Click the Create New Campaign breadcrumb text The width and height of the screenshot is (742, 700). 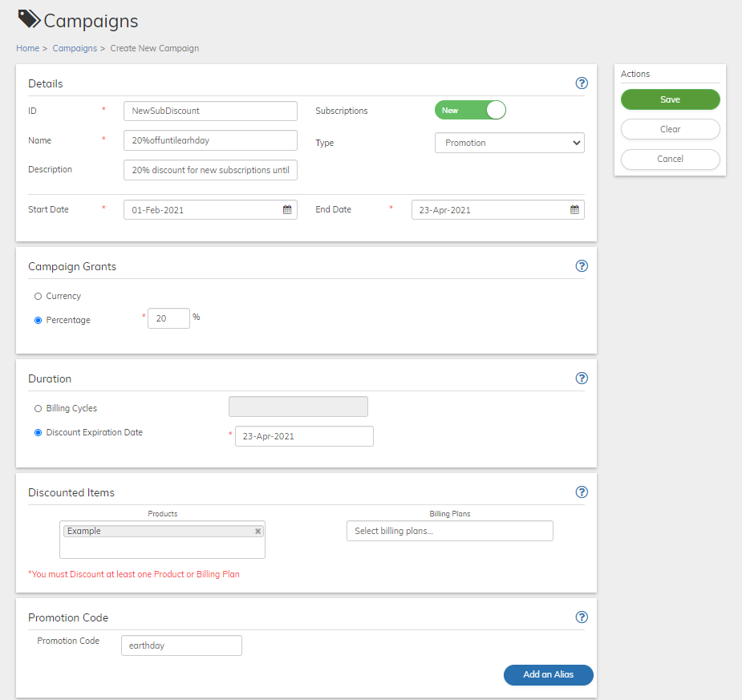coord(155,48)
